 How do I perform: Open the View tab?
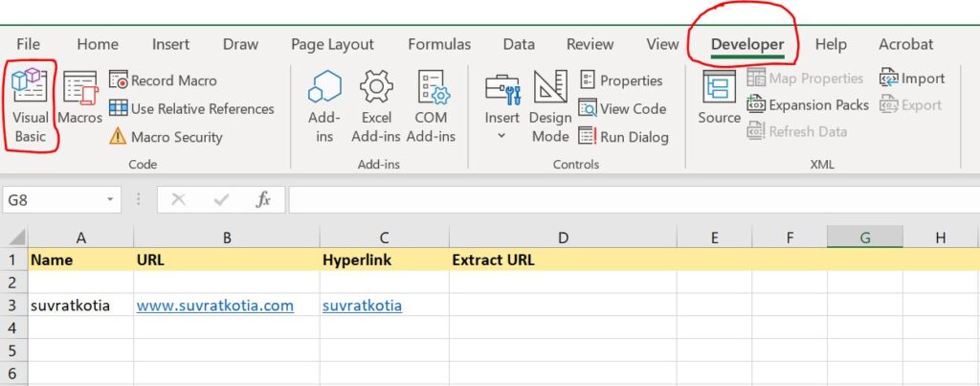point(662,44)
